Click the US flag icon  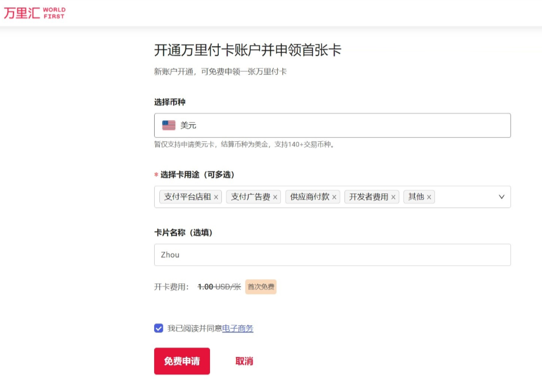point(169,125)
